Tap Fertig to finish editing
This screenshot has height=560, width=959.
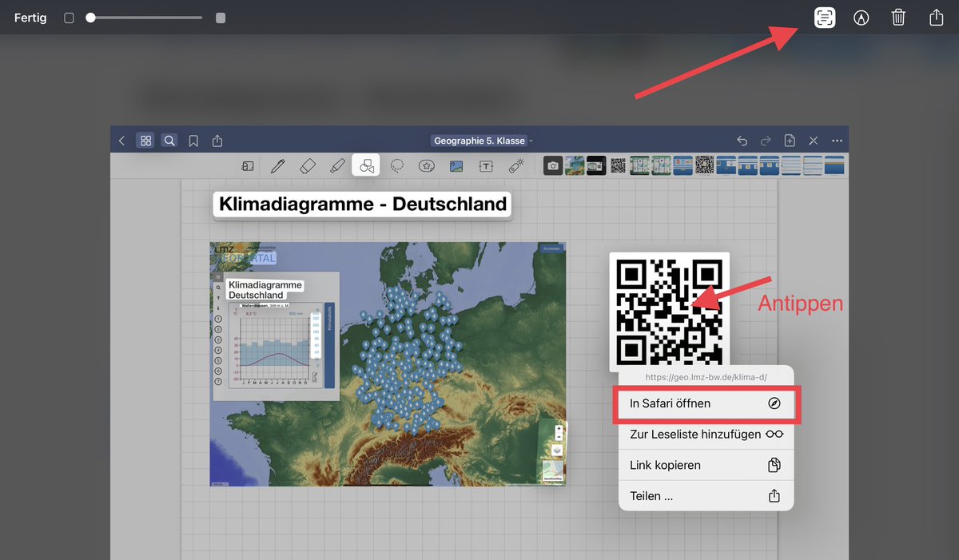pyautogui.click(x=30, y=18)
